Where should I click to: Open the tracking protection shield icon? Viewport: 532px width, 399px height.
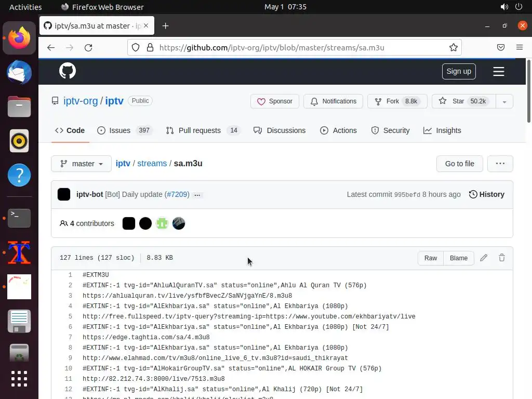tap(136, 47)
